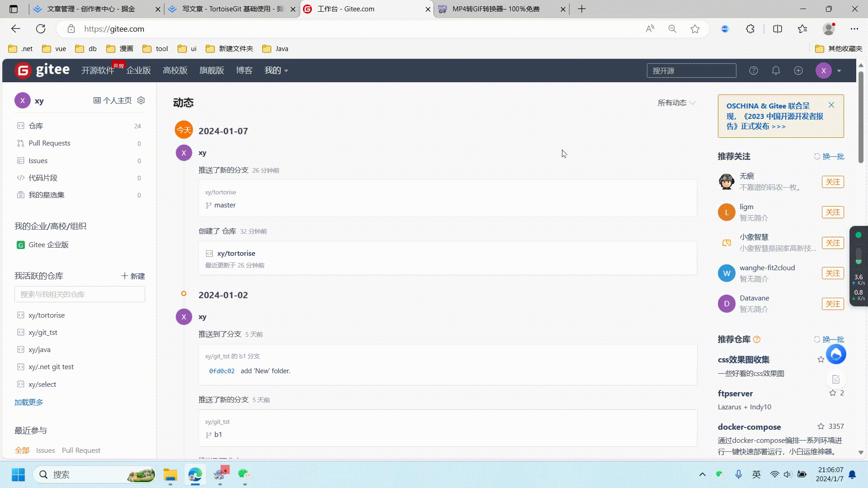Click the plus create-new icon in header
Image resolution: width=868 pixels, height=488 pixels.
tap(798, 70)
